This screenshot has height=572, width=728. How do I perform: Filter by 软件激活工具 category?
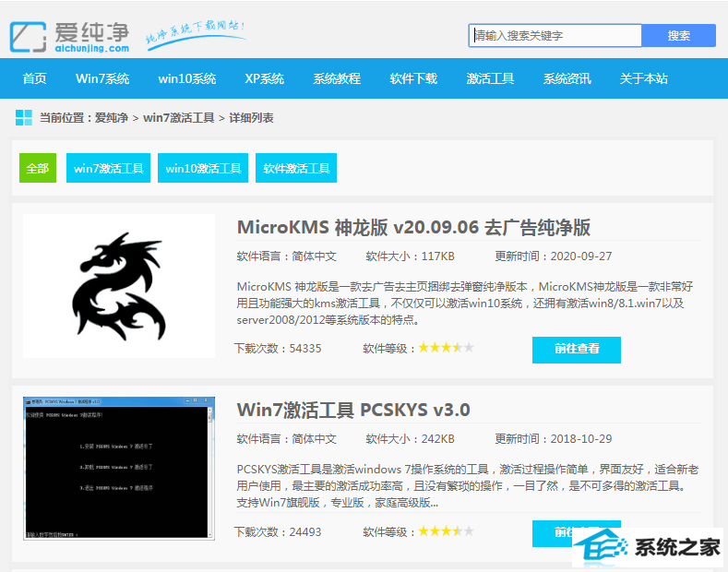296,168
